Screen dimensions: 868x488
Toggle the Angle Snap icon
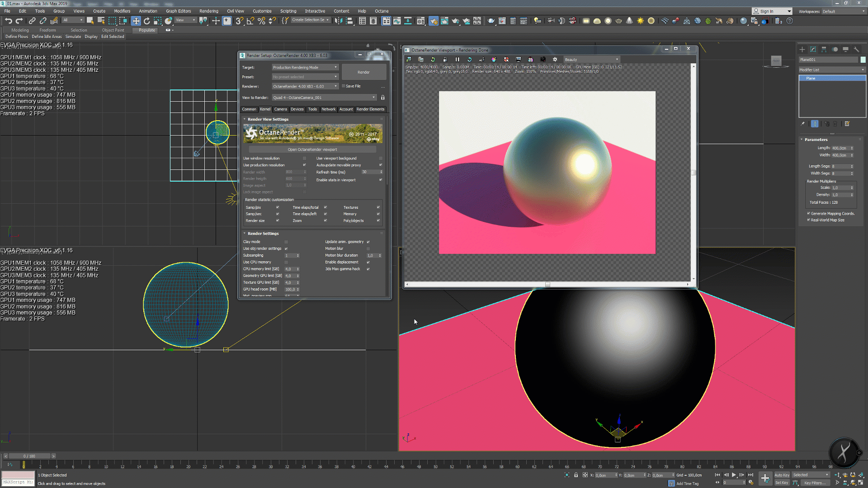(x=250, y=21)
